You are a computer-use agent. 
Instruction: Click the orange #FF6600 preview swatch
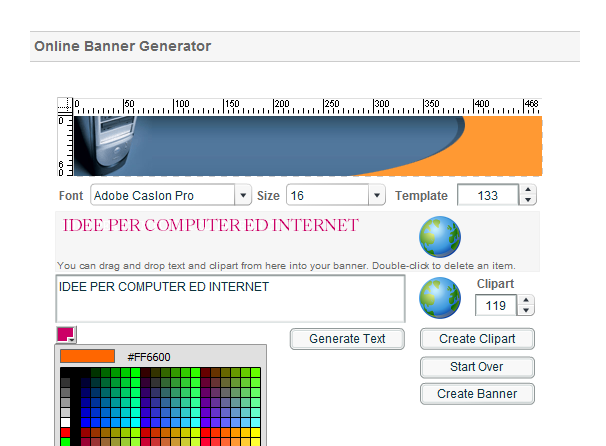click(x=87, y=356)
